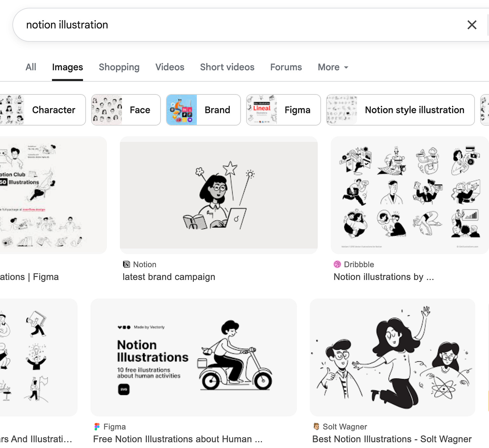Click the Dribbble favicon icon
The width and height of the screenshot is (489, 448).
[337, 264]
